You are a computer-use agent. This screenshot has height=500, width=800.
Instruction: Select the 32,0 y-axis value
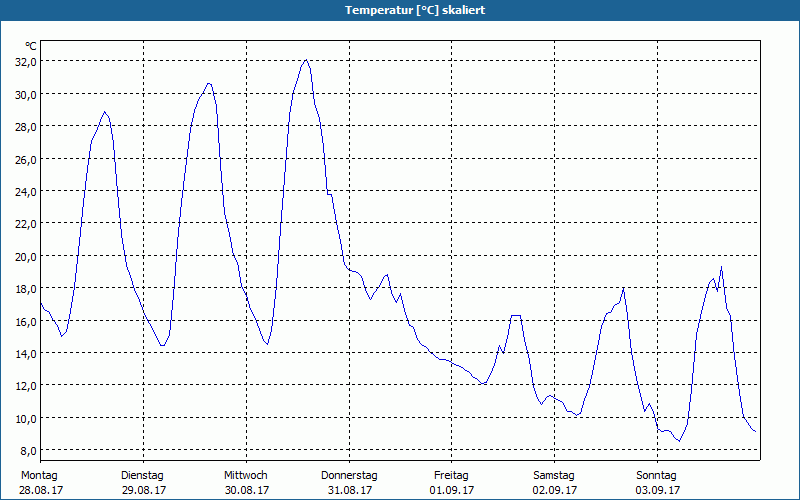click(25, 62)
